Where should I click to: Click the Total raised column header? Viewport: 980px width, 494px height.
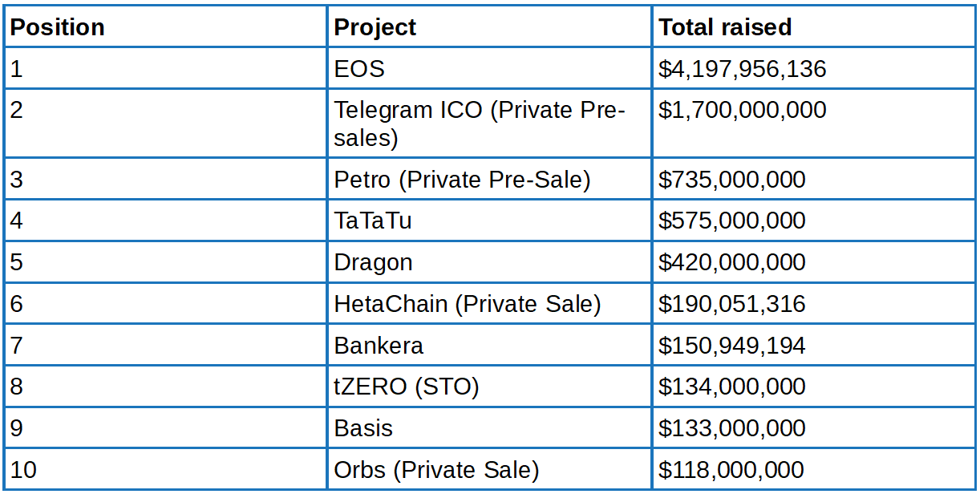tap(725, 27)
